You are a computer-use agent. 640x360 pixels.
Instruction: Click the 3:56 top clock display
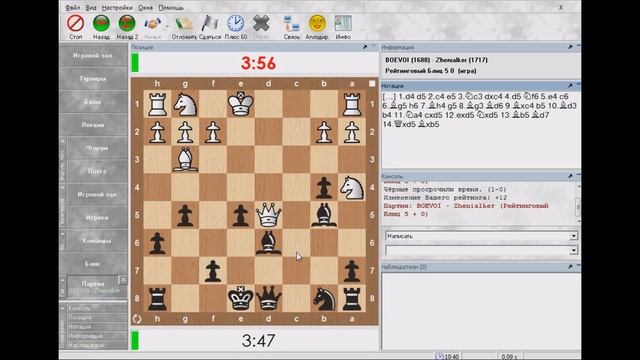point(258,63)
